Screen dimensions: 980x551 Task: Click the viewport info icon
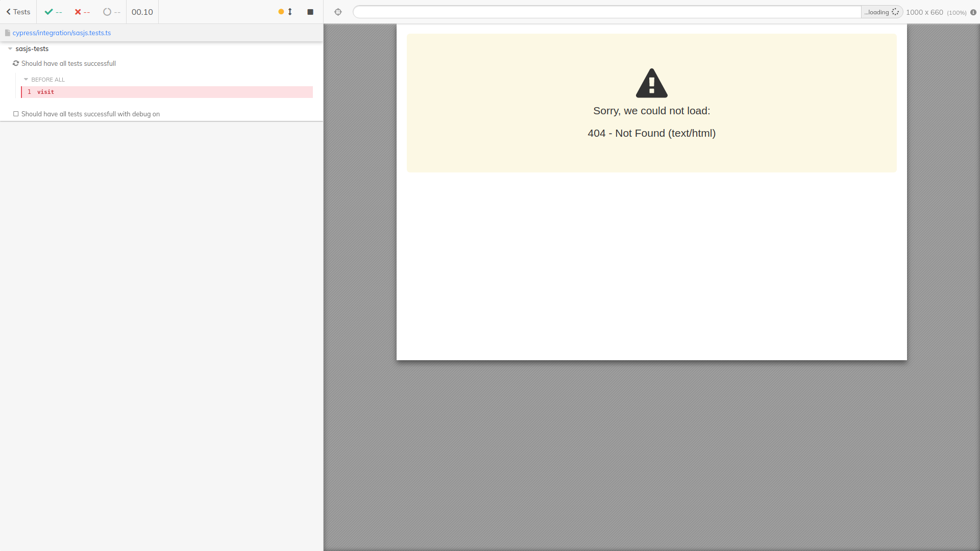point(973,12)
